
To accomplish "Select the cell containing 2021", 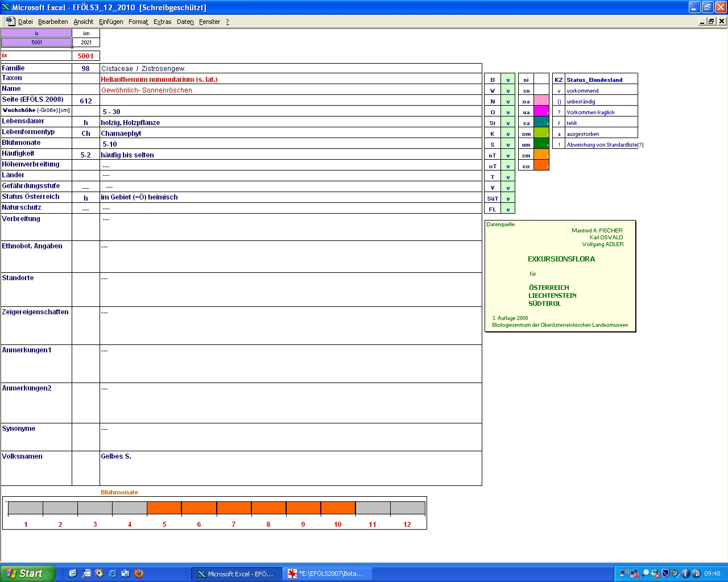I will [86, 43].
